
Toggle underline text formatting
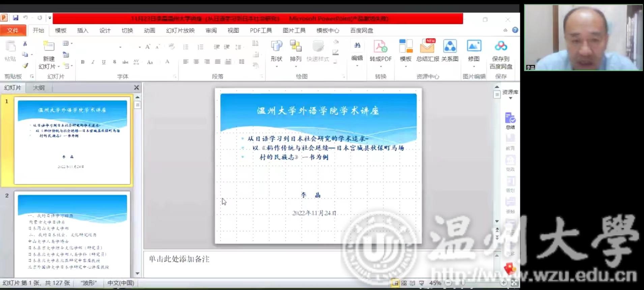pos(104,62)
